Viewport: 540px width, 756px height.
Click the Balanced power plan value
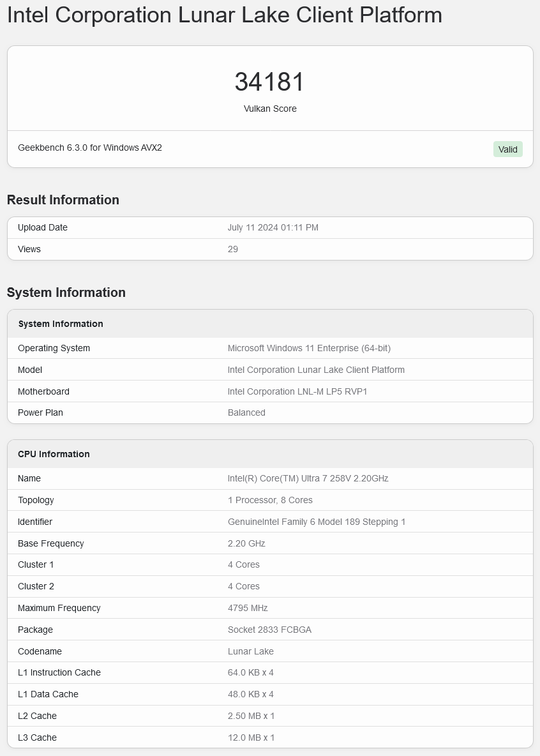(246, 412)
